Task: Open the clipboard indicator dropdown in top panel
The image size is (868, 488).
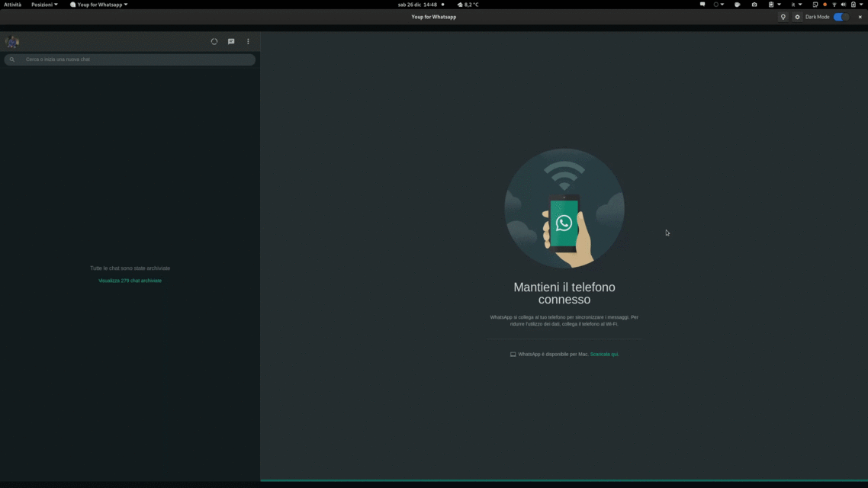Action: point(774,5)
